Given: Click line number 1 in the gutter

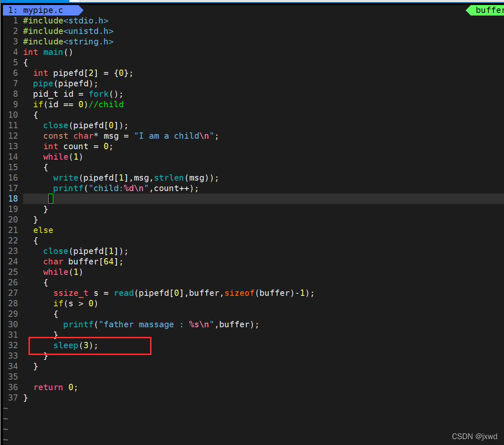Looking at the screenshot, I should 16,21.
